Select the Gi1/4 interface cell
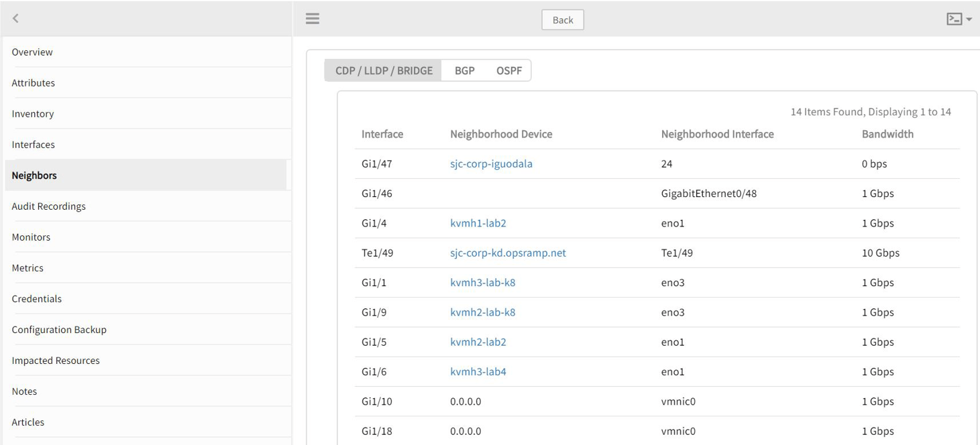Image resolution: width=980 pixels, height=445 pixels. 374,223
